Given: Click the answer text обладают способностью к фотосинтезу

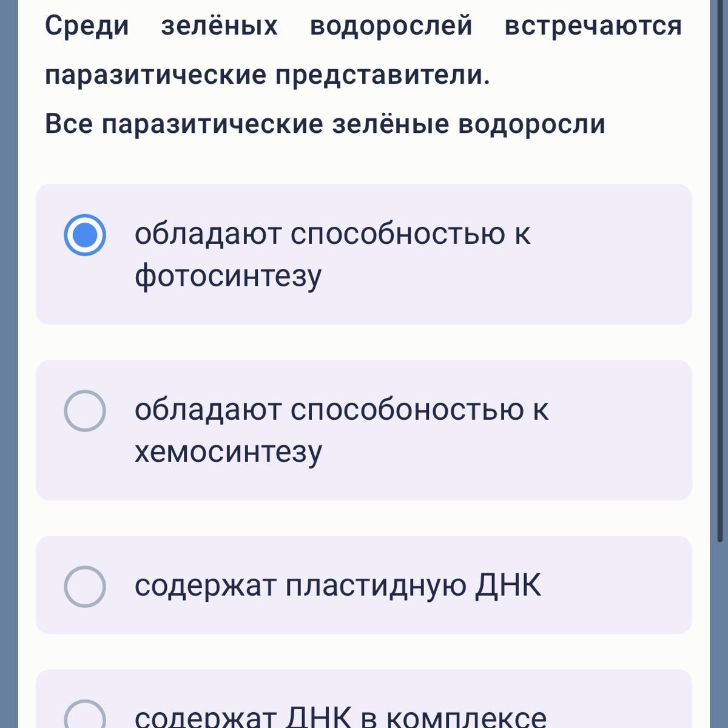Looking at the screenshot, I should (x=332, y=254).
